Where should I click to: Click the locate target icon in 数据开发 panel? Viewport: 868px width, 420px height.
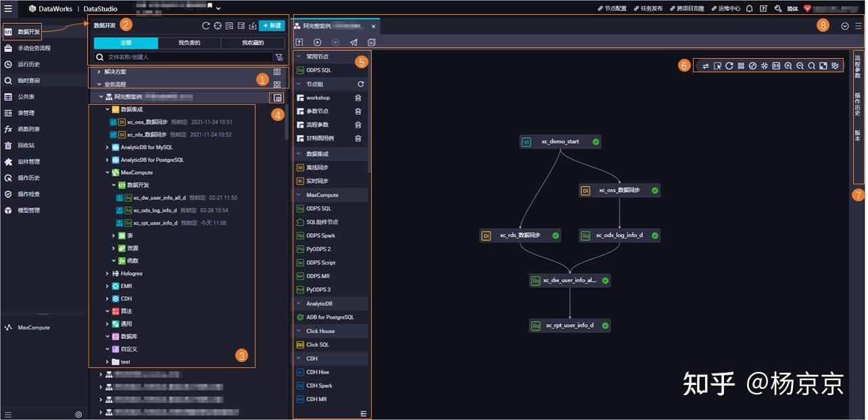click(x=218, y=26)
